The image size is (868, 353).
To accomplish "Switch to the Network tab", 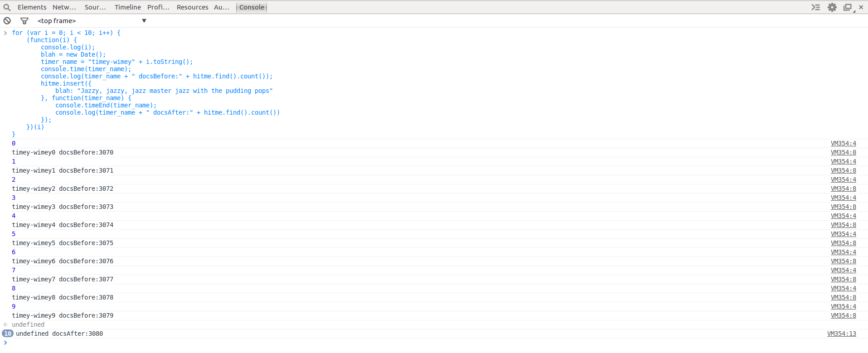I will coord(64,7).
